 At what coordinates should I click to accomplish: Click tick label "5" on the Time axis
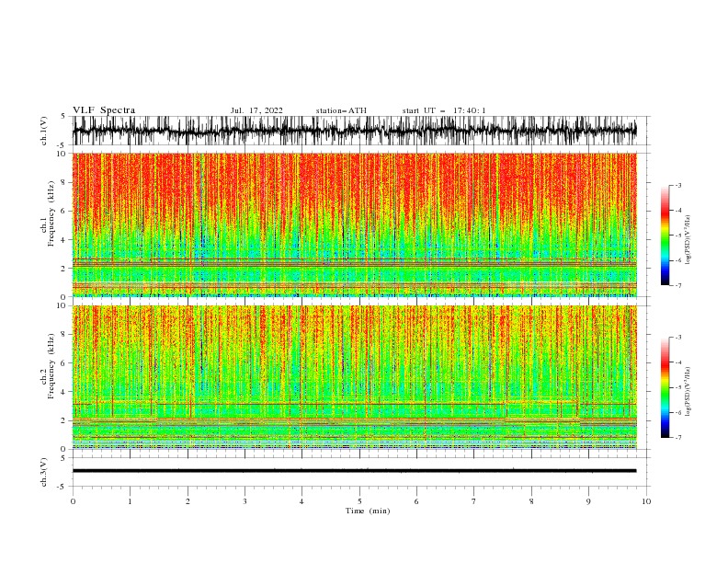[359, 501]
